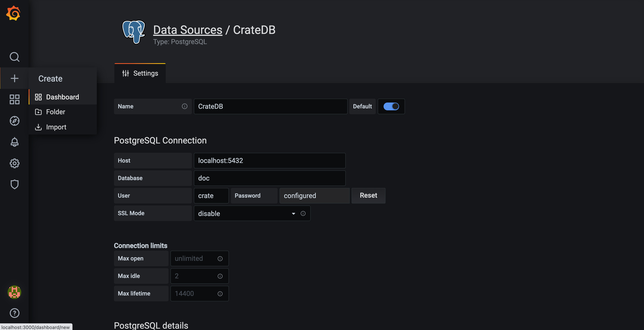Open the Help question mark icon
The width and height of the screenshot is (644, 330).
(14, 313)
